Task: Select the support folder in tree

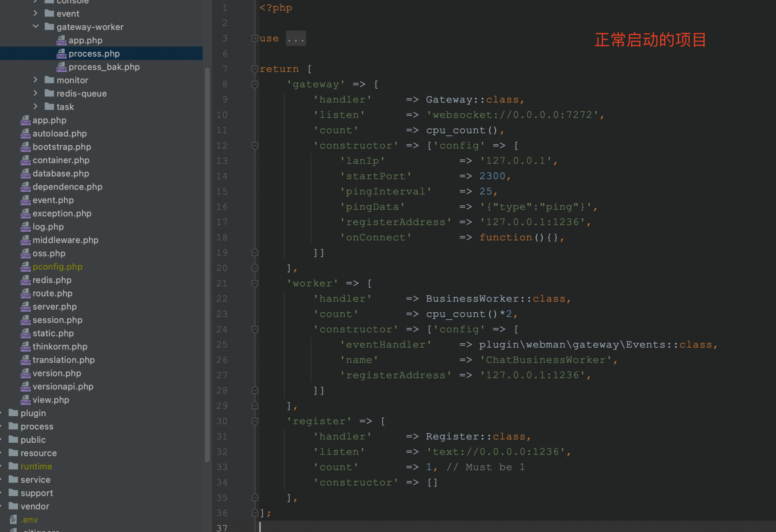Action: 37,493
